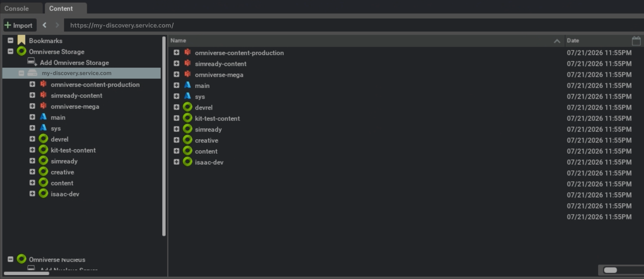Click the sidebar devrel green icon
The image size is (644, 279).
[x=43, y=139]
